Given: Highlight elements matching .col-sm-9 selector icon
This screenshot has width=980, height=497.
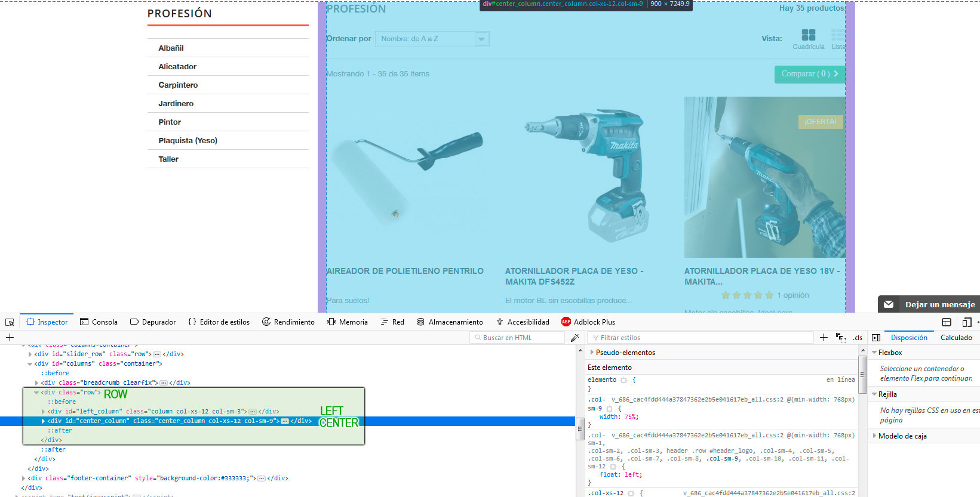Looking at the screenshot, I should [x=609, y=409].
